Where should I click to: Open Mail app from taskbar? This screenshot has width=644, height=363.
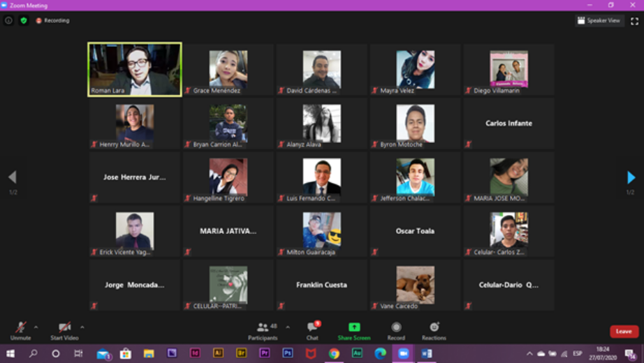point(103,353)
